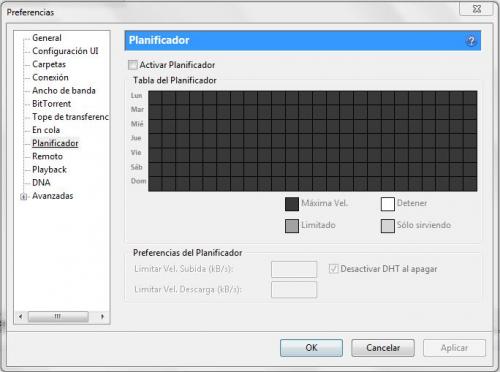
Task: Click last Mié cell in scheduler grid
Action: pyautogui.click(x=470, y=126)
